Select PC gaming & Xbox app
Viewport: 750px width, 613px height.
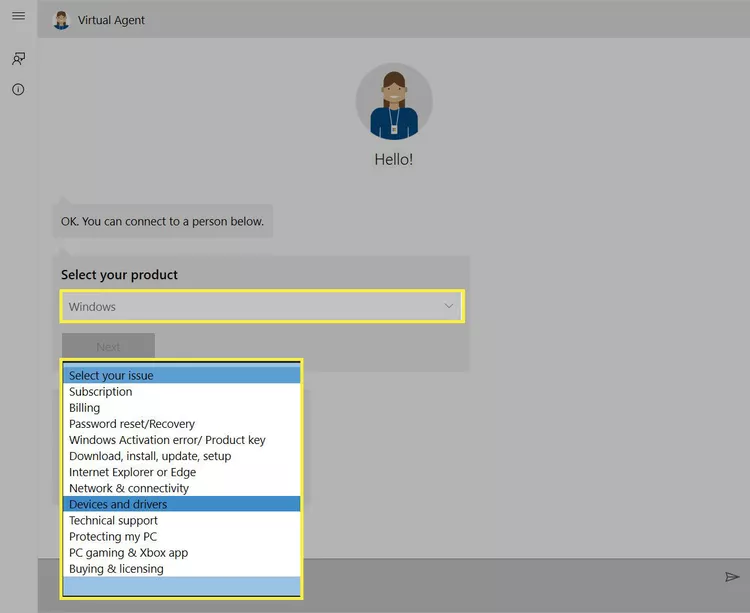pos(182,553)
